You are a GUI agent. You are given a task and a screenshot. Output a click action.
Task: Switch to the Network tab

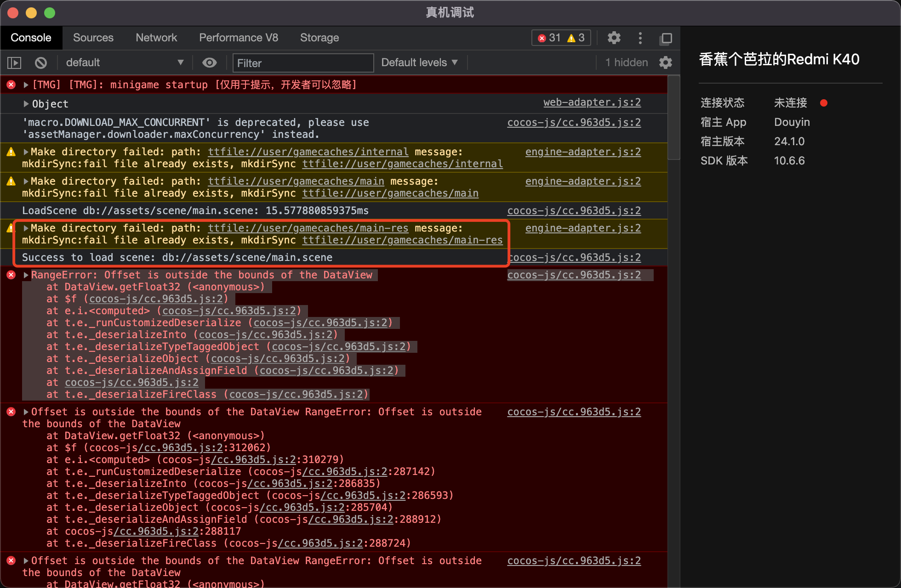[156, 38]
